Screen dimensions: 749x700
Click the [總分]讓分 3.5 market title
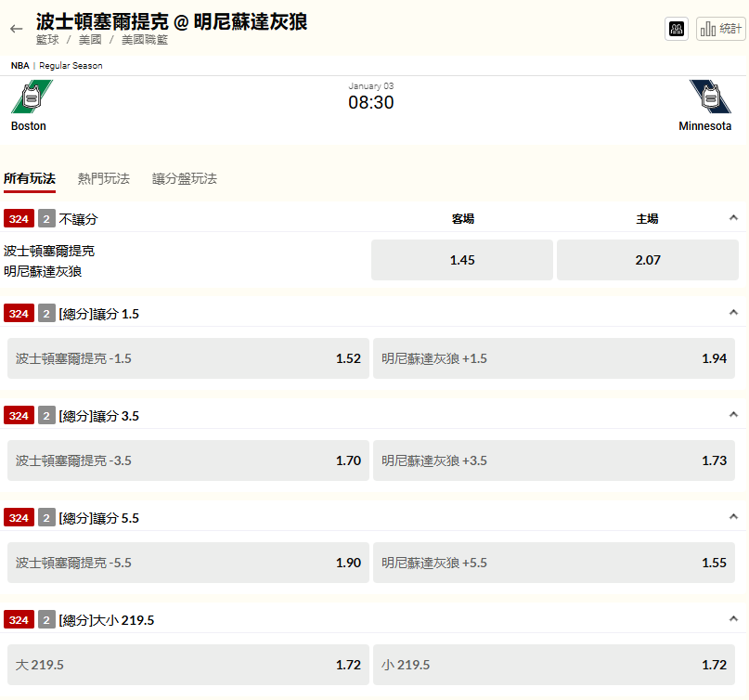tap(99, 416)
